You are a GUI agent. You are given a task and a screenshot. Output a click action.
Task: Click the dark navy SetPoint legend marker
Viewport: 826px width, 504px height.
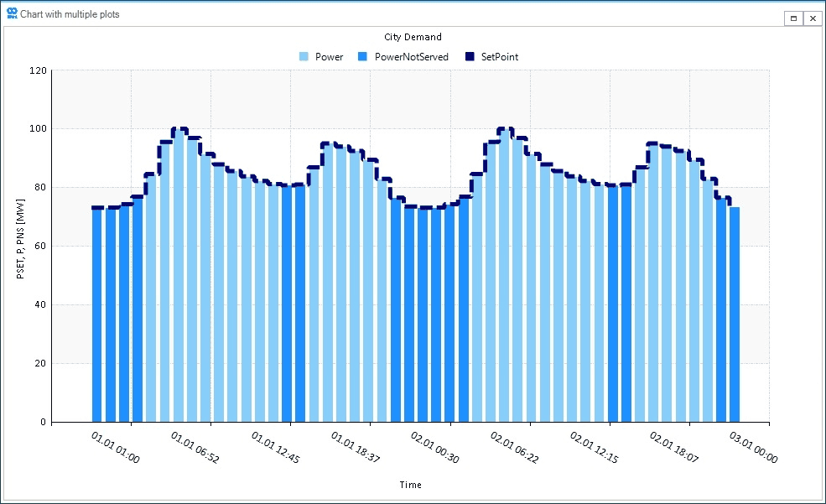coord(470,57)
